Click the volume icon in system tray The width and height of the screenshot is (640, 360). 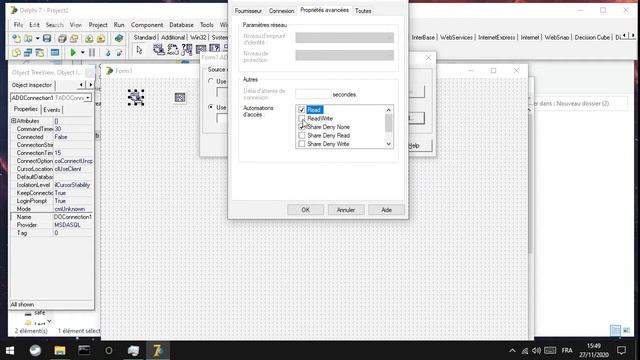pos(536,351)
